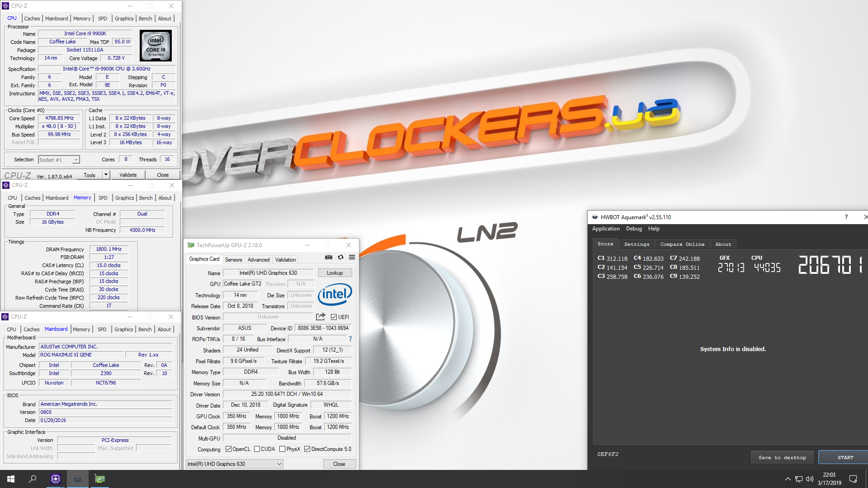Click the Device ID value in GPU-Z

[x=323, y=328]
